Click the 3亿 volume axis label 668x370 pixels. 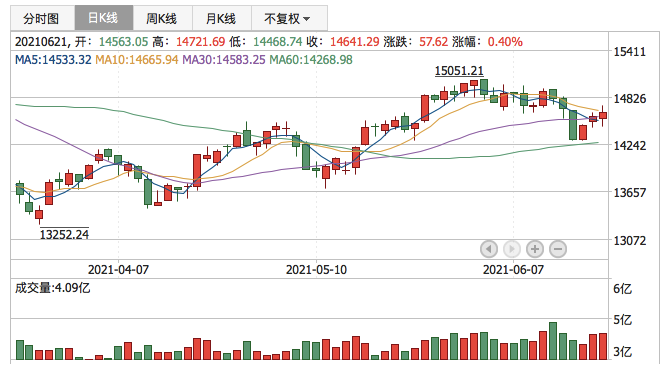(622, 352)
